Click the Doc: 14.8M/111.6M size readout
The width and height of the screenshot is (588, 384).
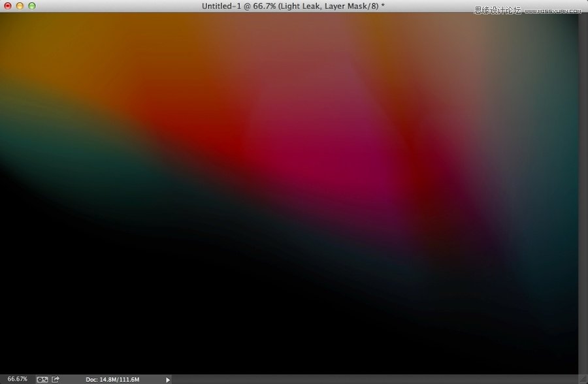point(112,379)
